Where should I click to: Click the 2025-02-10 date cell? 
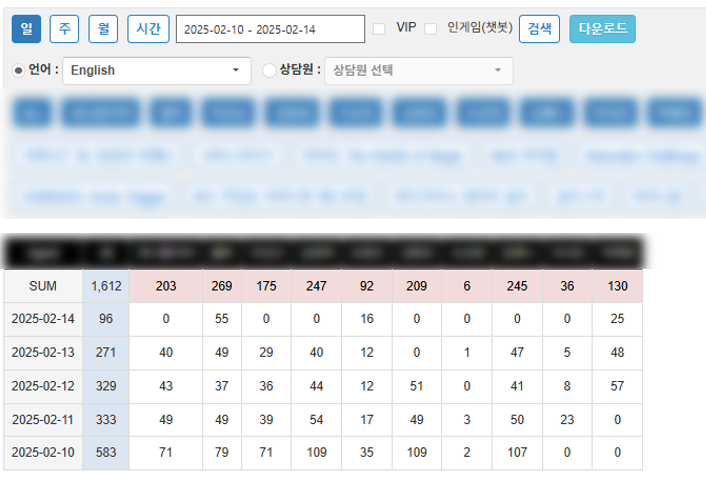point(43,453)
